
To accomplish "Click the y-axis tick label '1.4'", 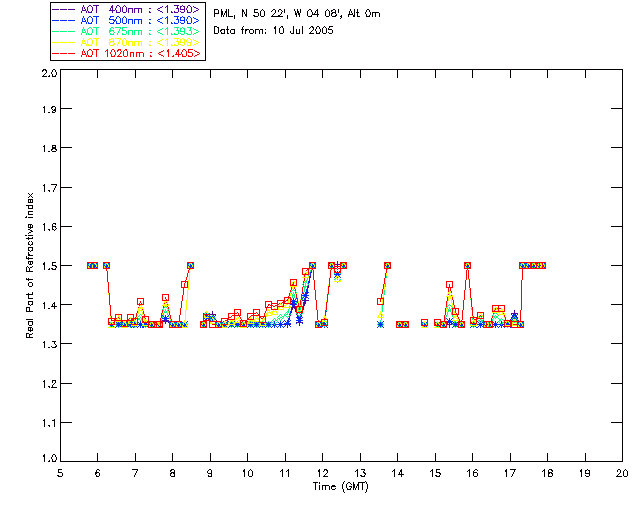I will pos(49,305).
